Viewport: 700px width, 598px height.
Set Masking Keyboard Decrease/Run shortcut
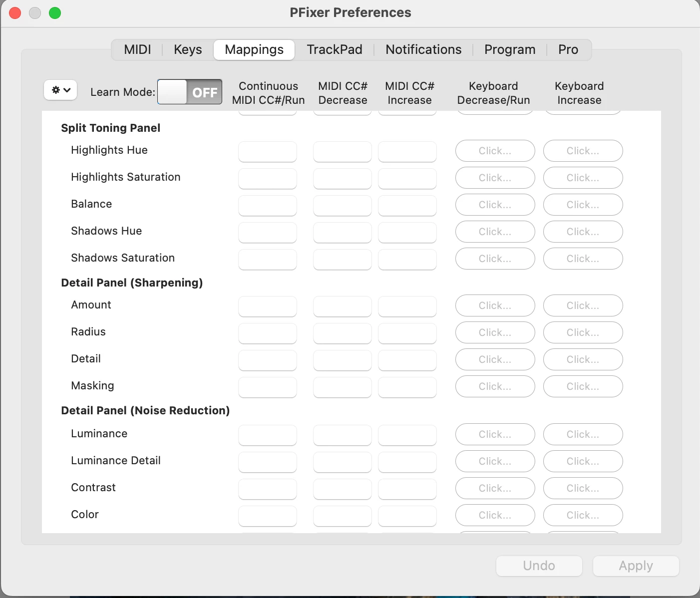pos(495,386)
